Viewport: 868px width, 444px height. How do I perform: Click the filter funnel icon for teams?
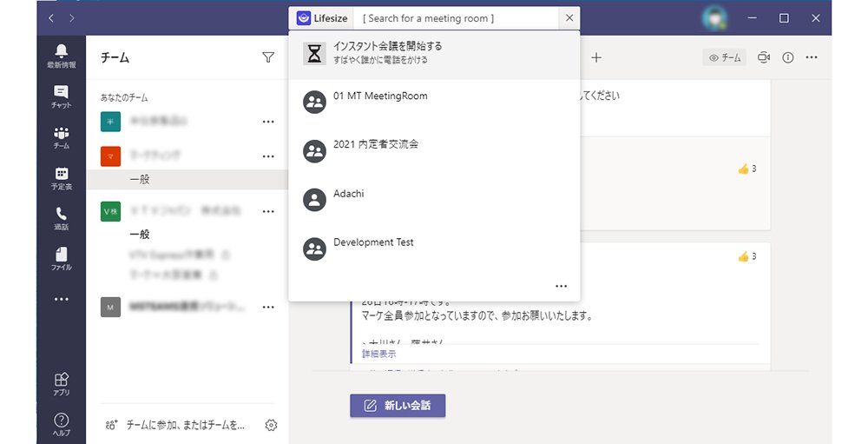tap(268, 57)
